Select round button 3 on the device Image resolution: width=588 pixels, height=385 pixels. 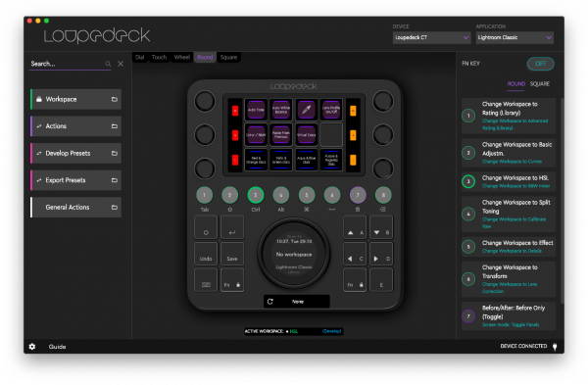coord(256,195)
